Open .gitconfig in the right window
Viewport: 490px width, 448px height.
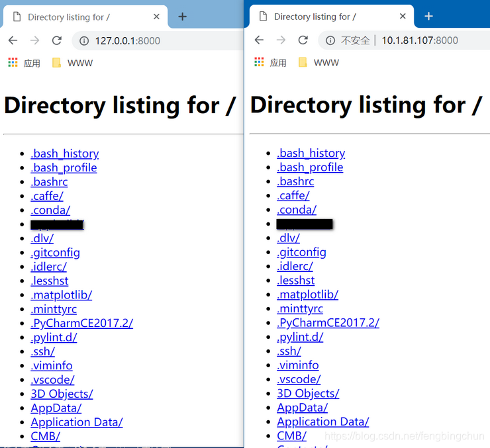coord(301,252)
